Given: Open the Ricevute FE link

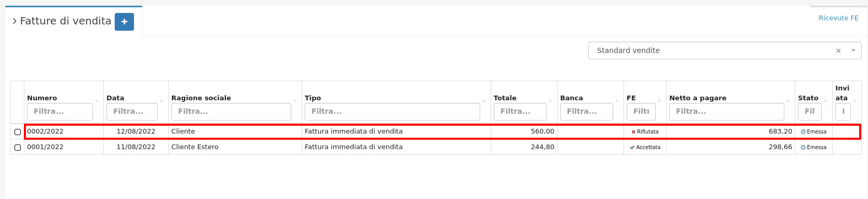Looking at the screenshot, I should [x=838, y=18].
